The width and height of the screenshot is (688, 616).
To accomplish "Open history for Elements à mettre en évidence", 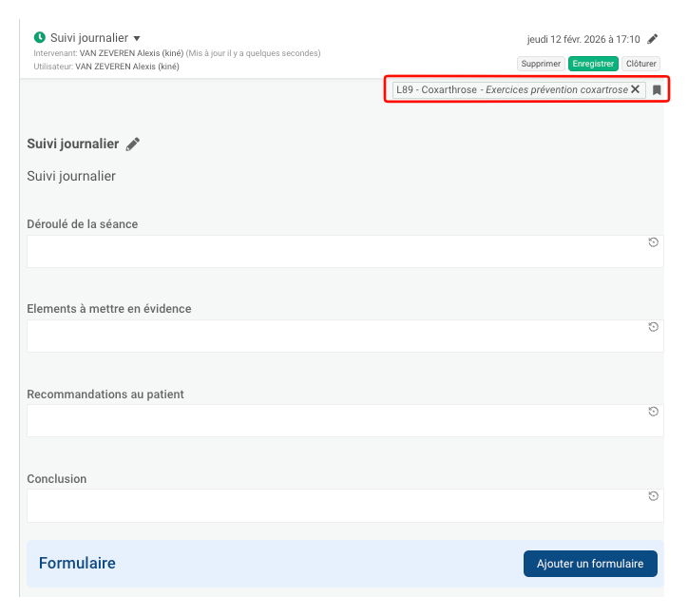I will (653, 327).
